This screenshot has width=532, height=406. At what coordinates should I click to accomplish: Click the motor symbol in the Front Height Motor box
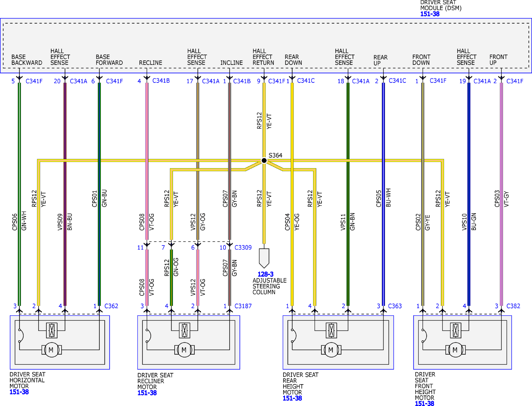455,350
